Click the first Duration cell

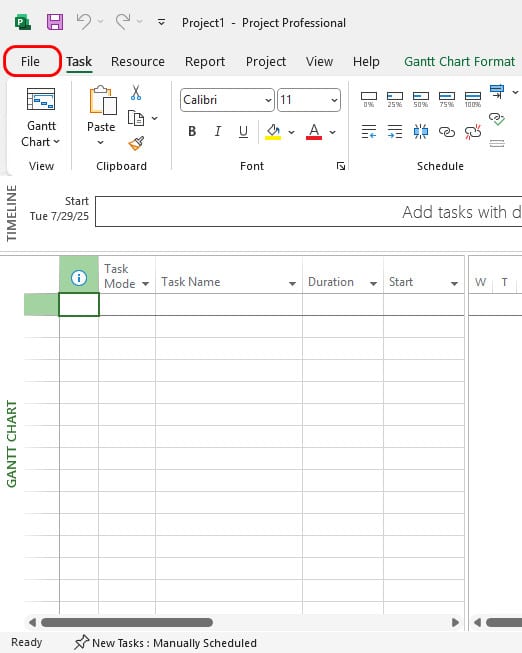pyautogui.click(x=342, y=304)
